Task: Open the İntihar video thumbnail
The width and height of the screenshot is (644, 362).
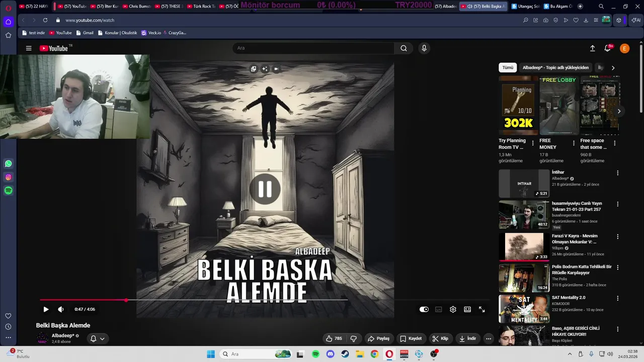Action: pos(524,184)
